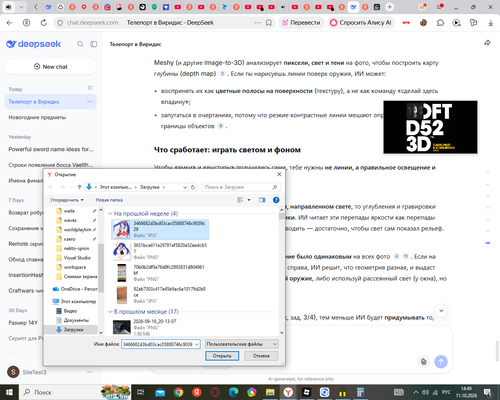Start a New chat in DeepSeek

pos(51,67)
